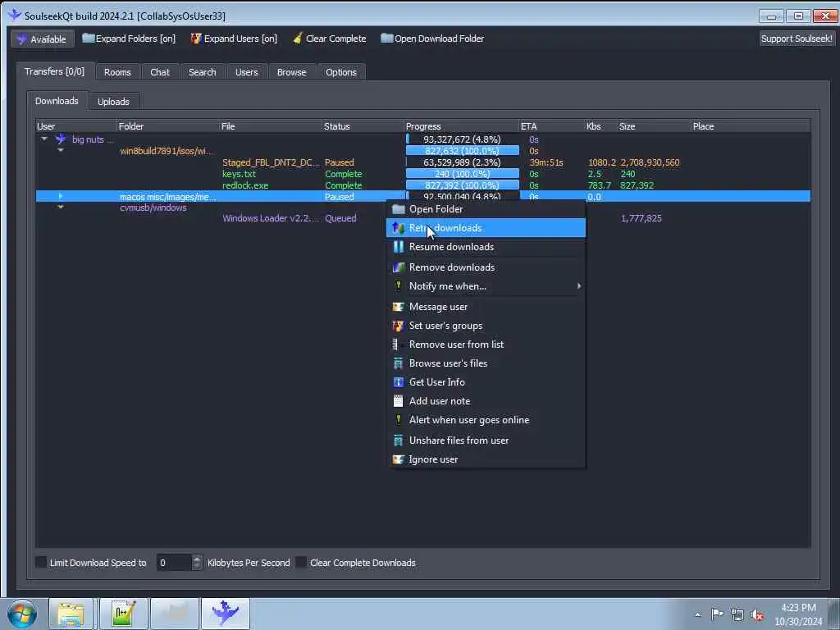Open the notepad app in taskbar
840x630 pixels.
click(123, 614)
